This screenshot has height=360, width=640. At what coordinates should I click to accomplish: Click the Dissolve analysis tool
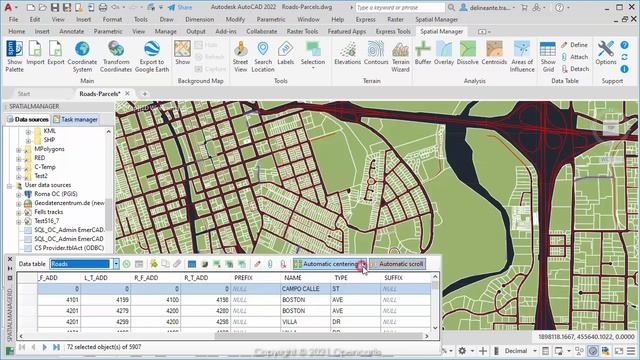(467, 53)
